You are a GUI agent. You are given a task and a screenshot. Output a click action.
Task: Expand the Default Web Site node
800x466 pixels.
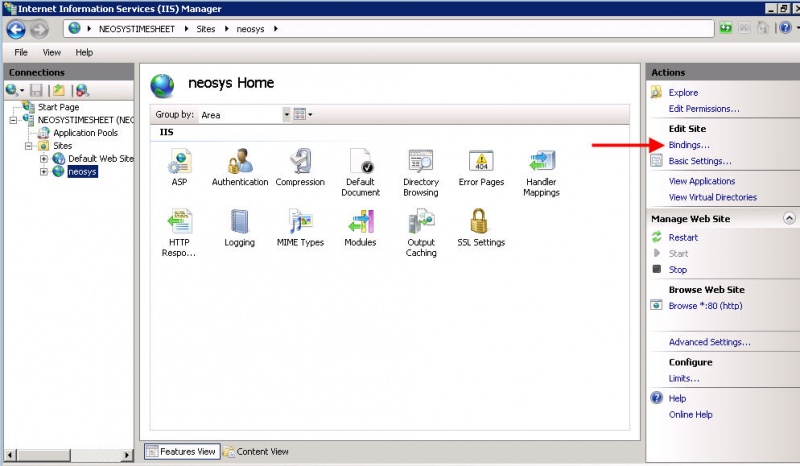[44, 159]
